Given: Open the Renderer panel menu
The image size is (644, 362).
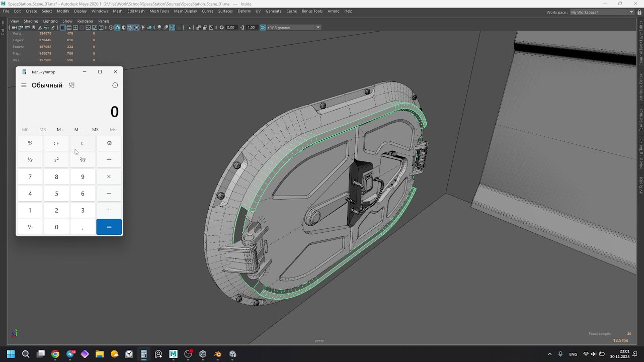Looking at the screenshot, I should pos(86,21).
